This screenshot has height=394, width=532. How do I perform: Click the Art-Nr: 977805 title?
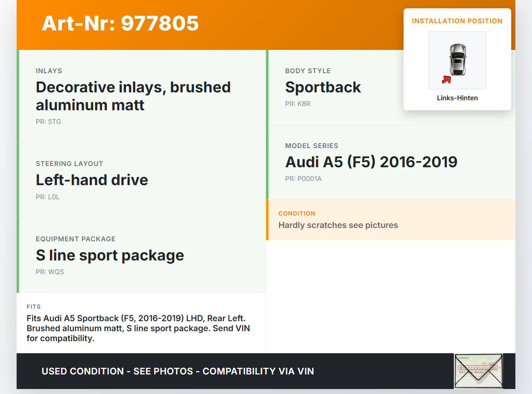tap(120, 23)
